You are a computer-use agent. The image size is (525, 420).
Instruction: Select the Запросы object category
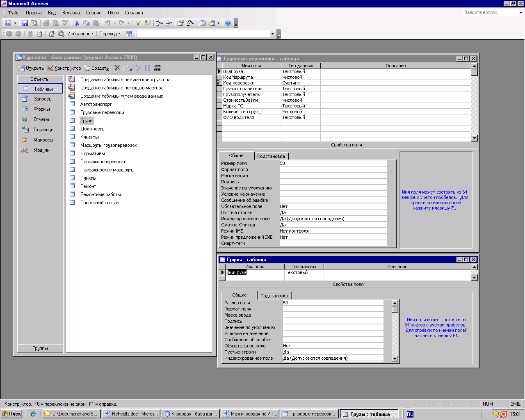pyautogui.click(x=43, y=99)
